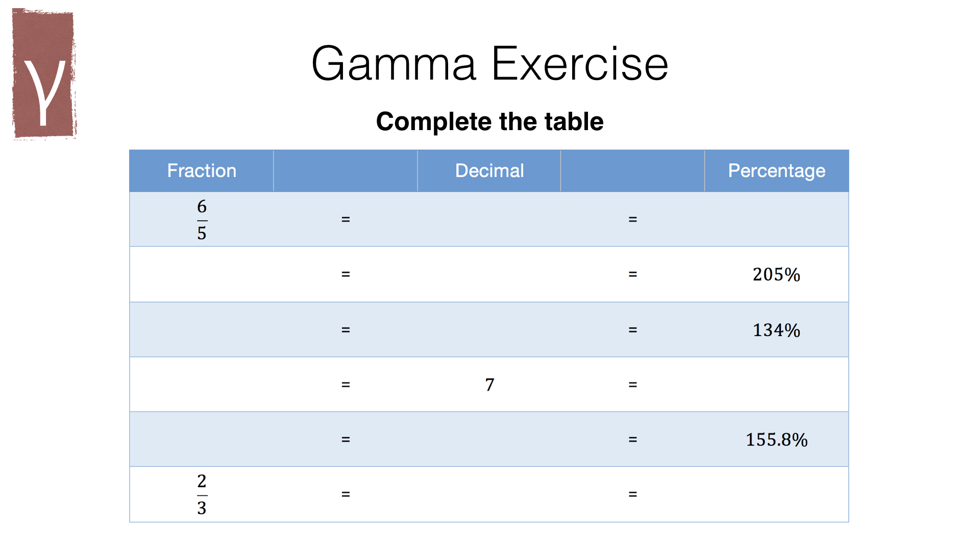This screenshot has height=551, width=980.
Task: Select the Gamma Exercise title
Action: coord(489,64)
